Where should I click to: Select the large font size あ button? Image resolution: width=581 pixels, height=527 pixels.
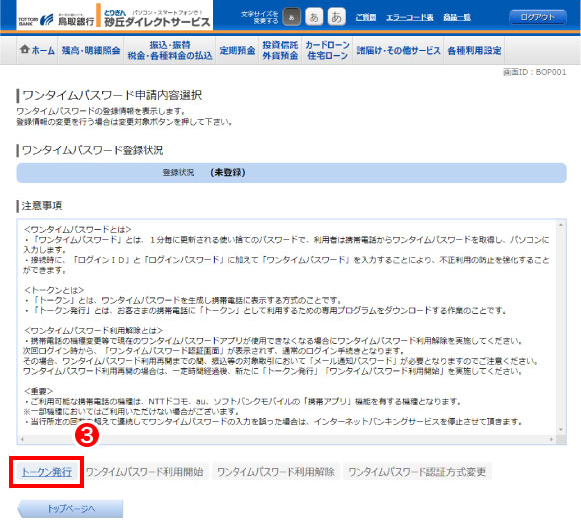[x=336, y=17]
